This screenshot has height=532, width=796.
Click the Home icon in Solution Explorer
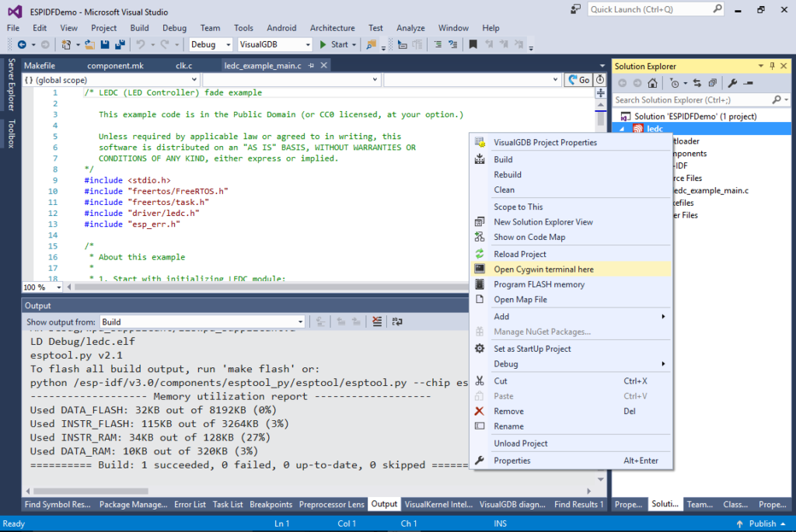(652, 83)
